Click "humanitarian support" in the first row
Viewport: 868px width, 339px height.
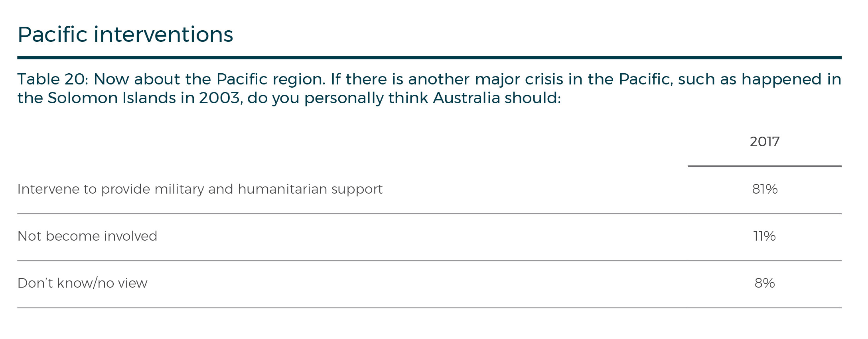[x=310, y=189]
